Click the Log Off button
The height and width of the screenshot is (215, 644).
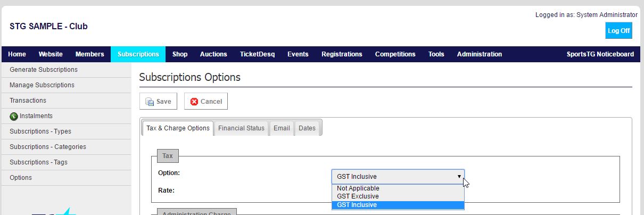pyautogui.click(x=619, y=31)
